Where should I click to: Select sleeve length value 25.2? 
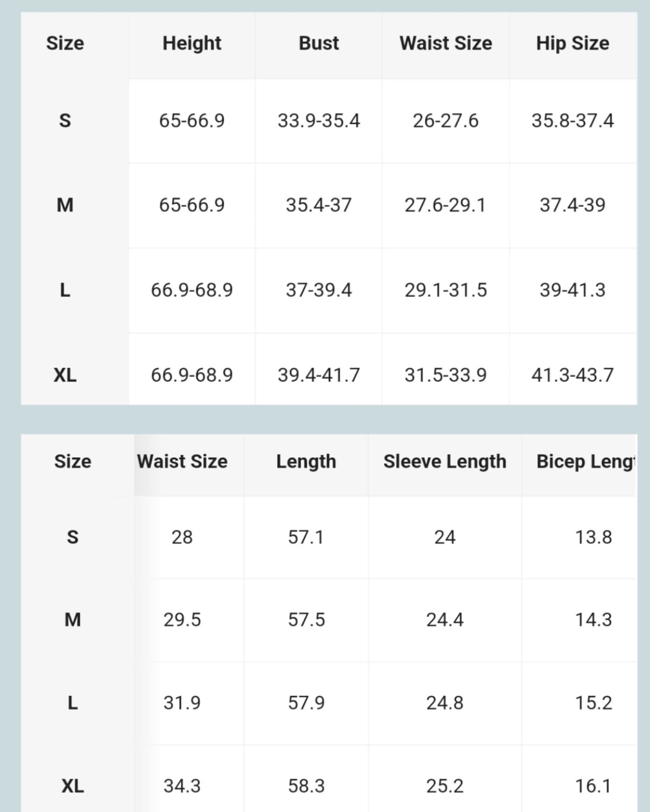[x=445, y=786]
